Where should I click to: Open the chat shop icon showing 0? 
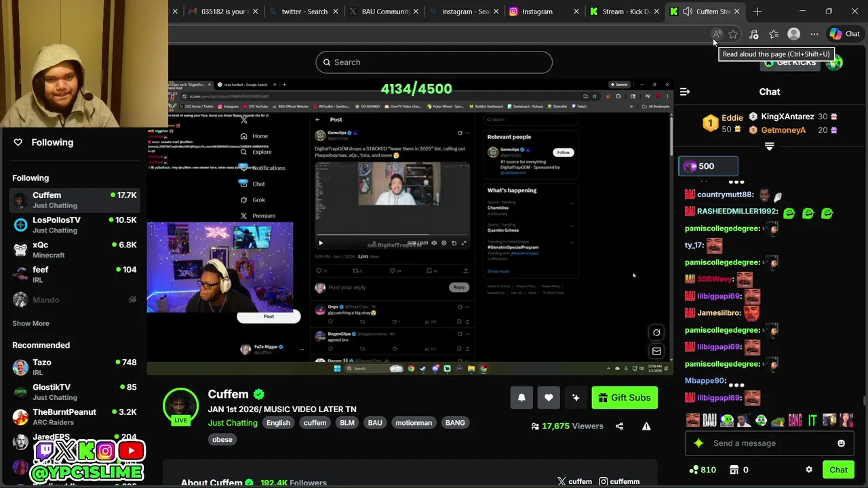(x=739, y=470)
